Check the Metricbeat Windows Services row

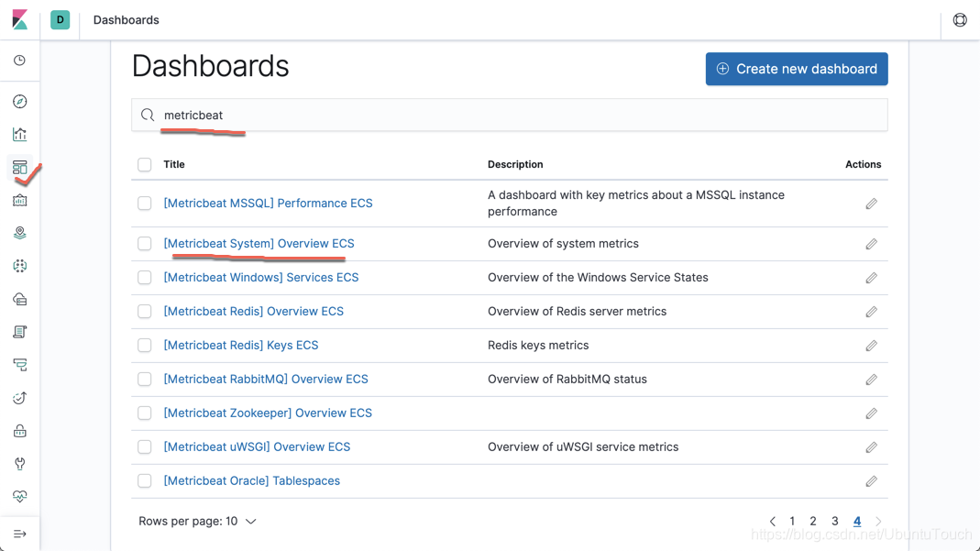144,278
